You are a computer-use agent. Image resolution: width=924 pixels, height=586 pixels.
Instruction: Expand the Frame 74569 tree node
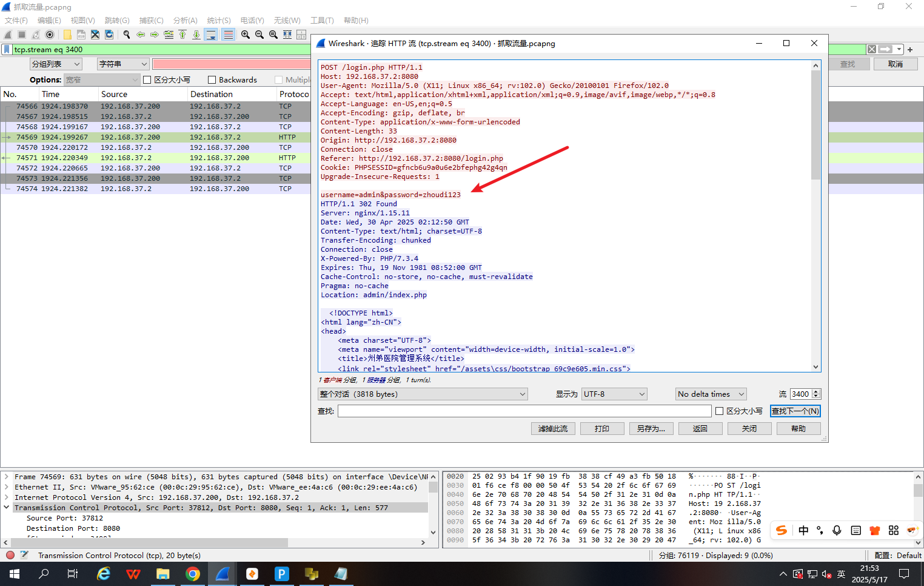tap(7, 477)
